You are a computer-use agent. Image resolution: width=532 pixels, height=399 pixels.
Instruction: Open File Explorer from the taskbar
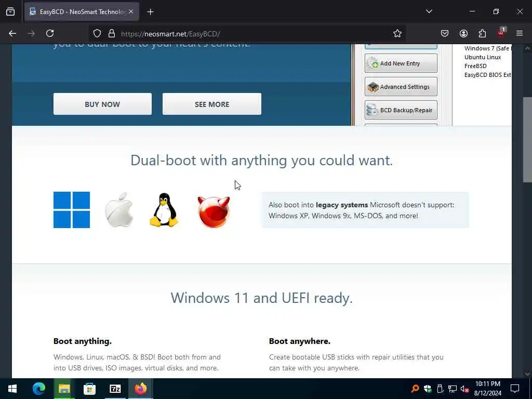pyautogui.click(x=64, y=389)
